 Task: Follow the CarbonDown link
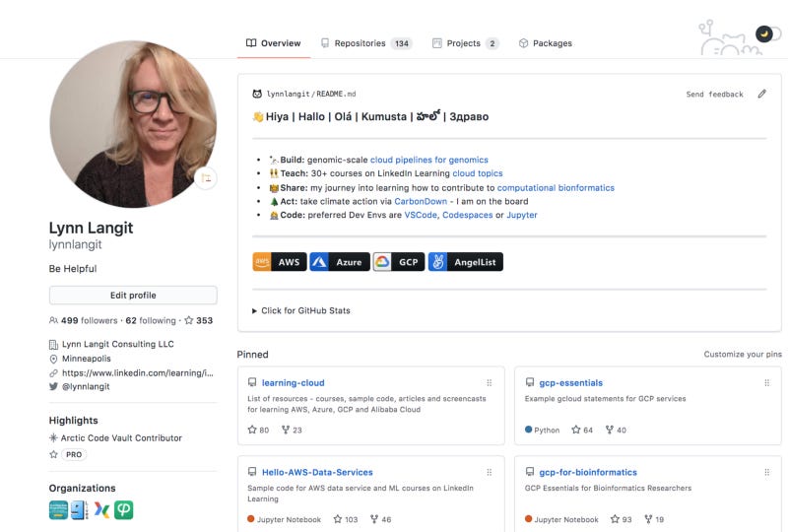[421, 201]
